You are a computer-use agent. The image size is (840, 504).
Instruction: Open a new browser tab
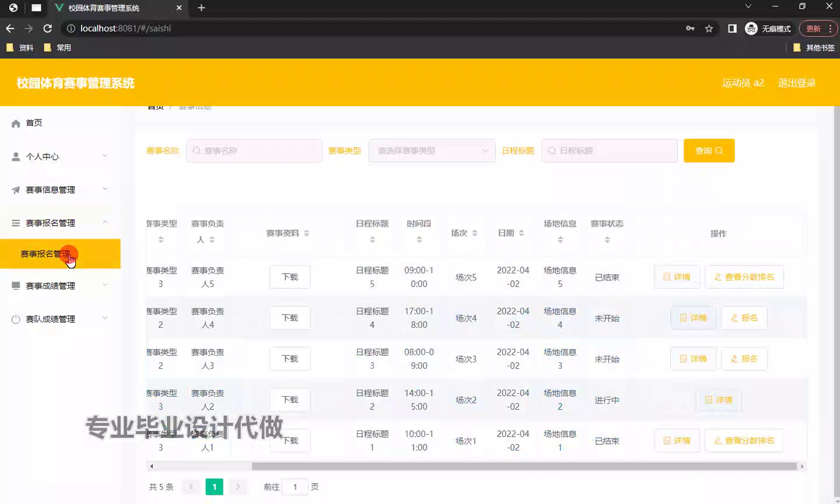(201, 8)
